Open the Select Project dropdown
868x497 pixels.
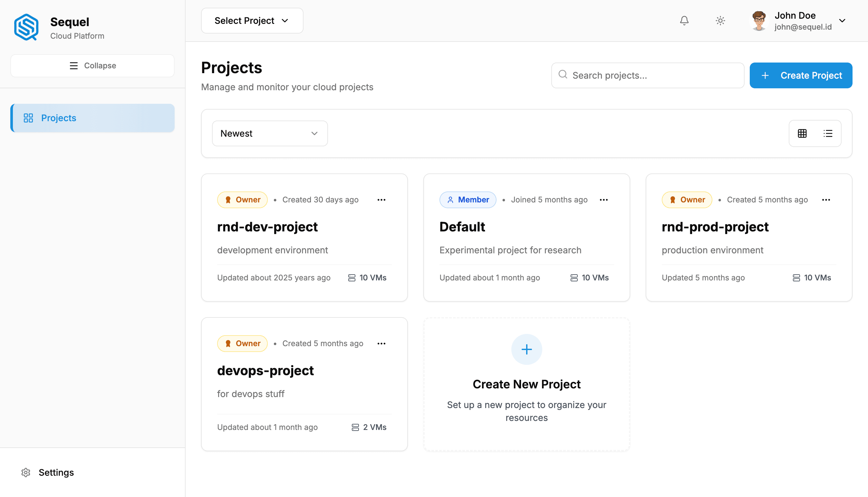251,21
